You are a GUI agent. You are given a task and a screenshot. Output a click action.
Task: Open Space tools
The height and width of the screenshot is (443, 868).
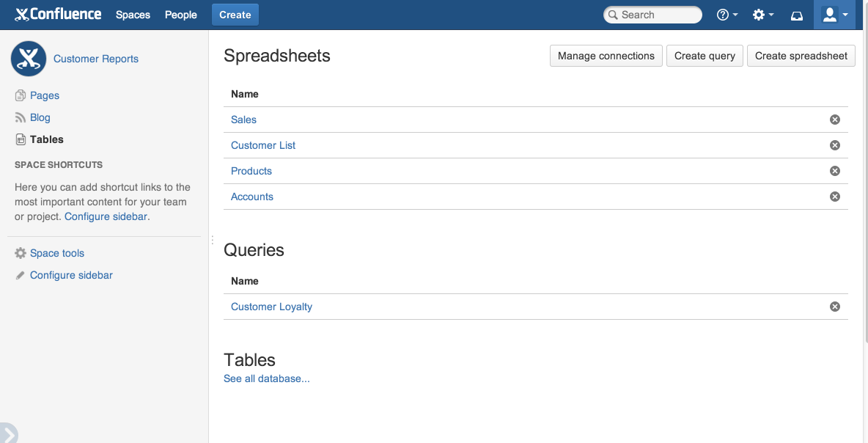[x=57, y=253]
